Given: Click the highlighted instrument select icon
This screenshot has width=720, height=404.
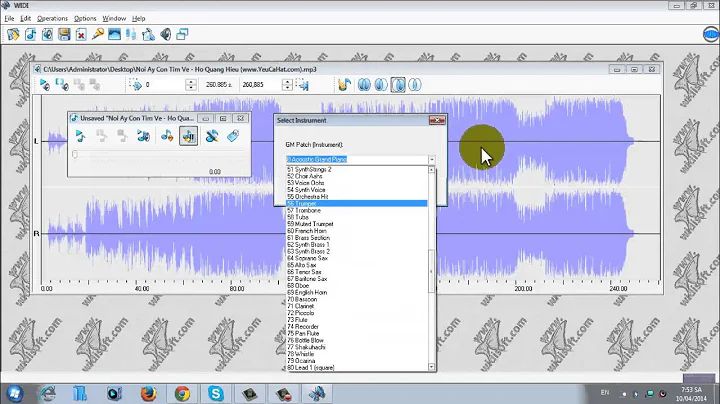Looking at the screenshot, I should (x=188, y=136).
